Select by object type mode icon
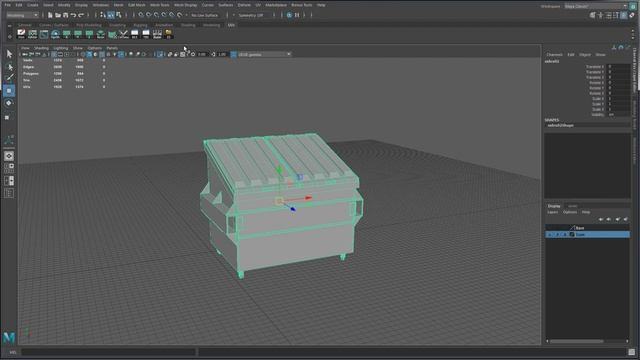 pyautogui.click(x=111, y=15)
